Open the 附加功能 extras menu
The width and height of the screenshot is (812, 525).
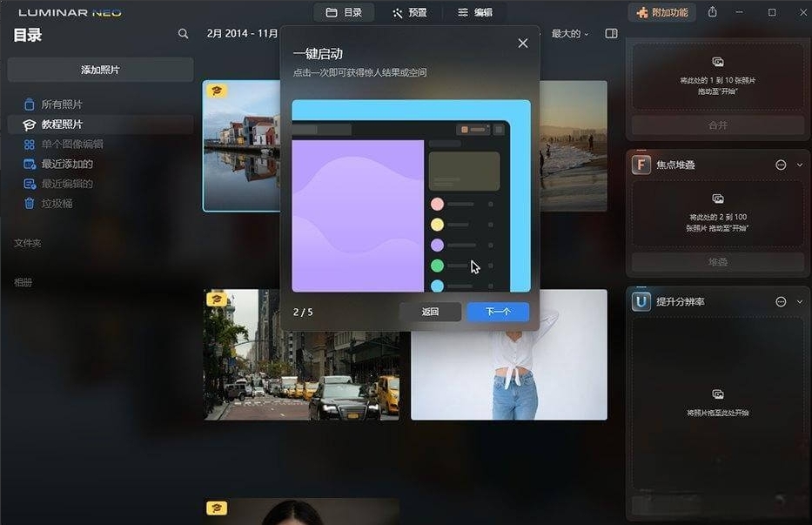(662, 12)
